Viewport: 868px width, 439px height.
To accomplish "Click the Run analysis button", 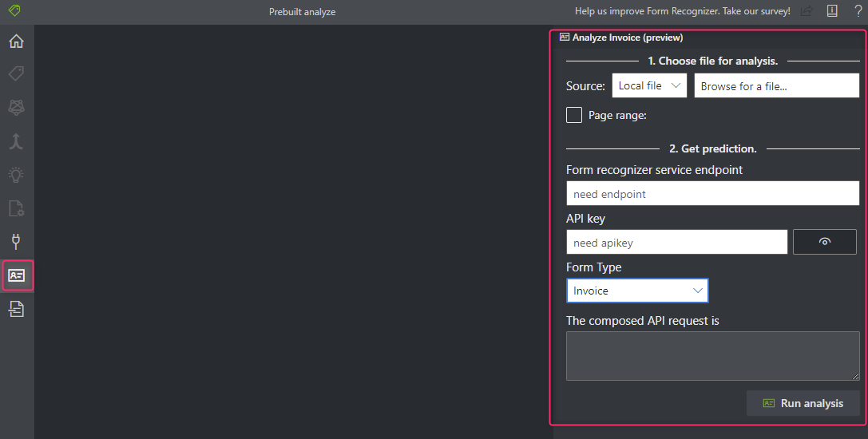I will pyautogui.click(x=803, y=404).
